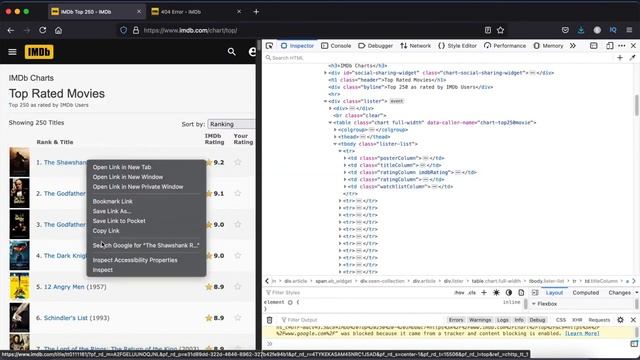Close the split console X
The image size is (640, 360).
633,320
